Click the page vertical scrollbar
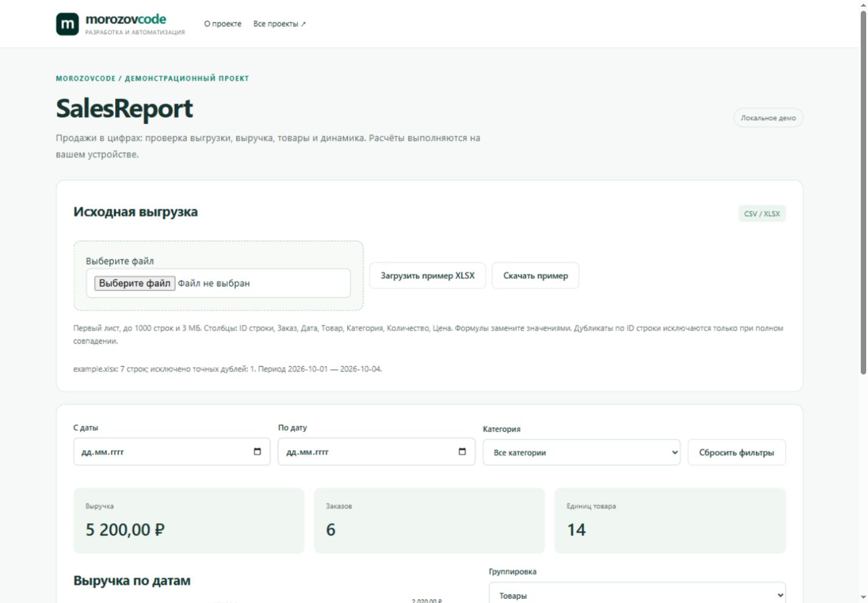Image resolution: width=868 pixels, height=603 pixels. tap(863, 193)
